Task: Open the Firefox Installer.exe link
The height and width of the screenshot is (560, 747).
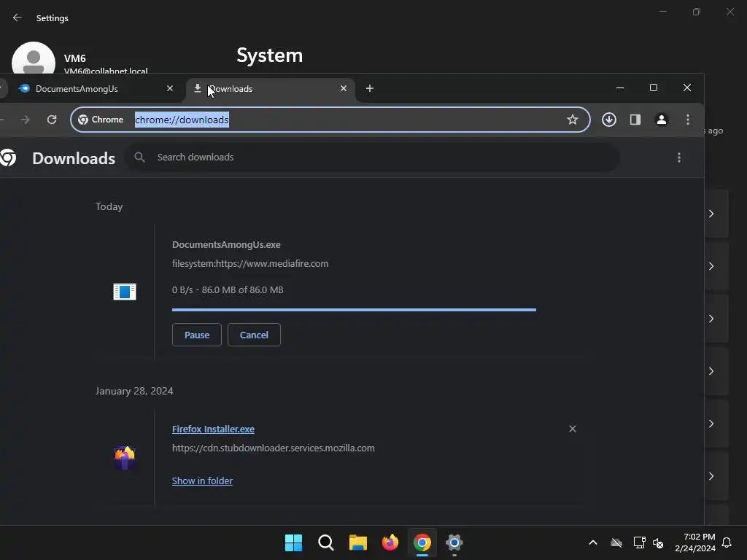Action: click(213, 429)
